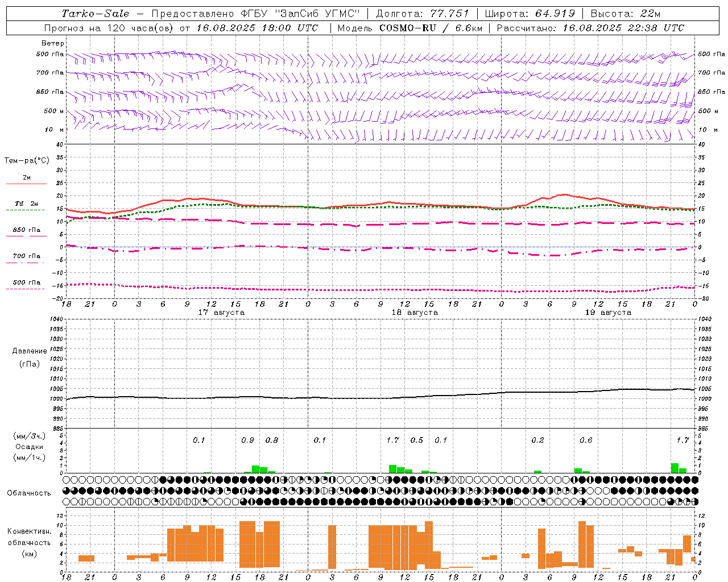Click the Рассчитано: 16.08.2025 22:38 UTC timestamp
The image size is (728, 582).
(x=590, y=28)
